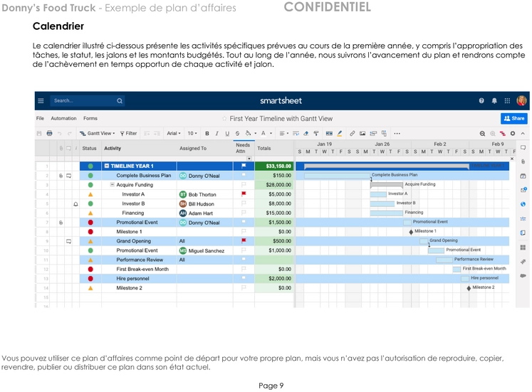The image size is (532, 392).
Task: Click the Activity column header
Action: (113, 149)
